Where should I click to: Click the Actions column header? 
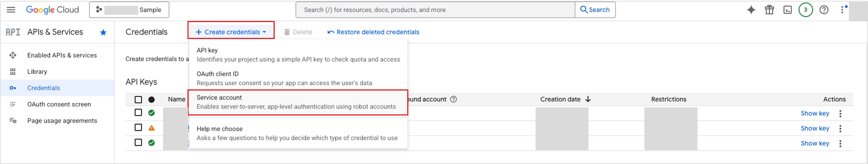point(834,99)
